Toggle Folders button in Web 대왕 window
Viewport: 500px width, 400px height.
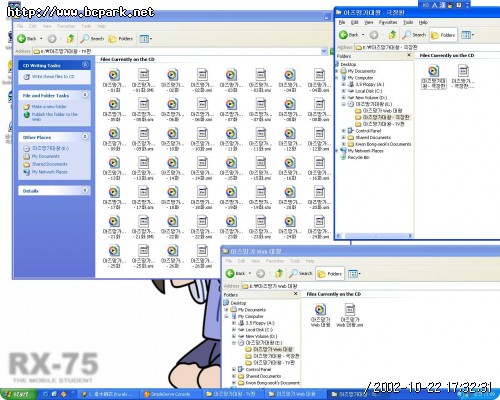click(330, 274)
